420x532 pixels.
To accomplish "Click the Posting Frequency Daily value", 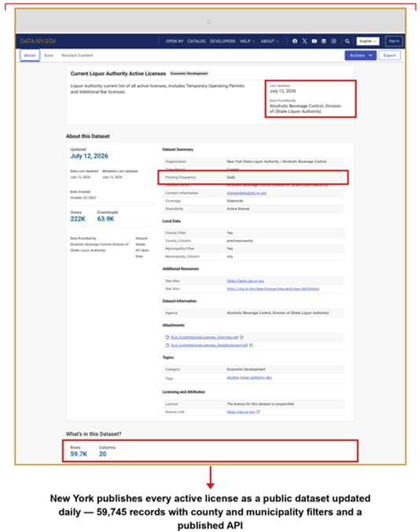I will (x=231, y=177).
